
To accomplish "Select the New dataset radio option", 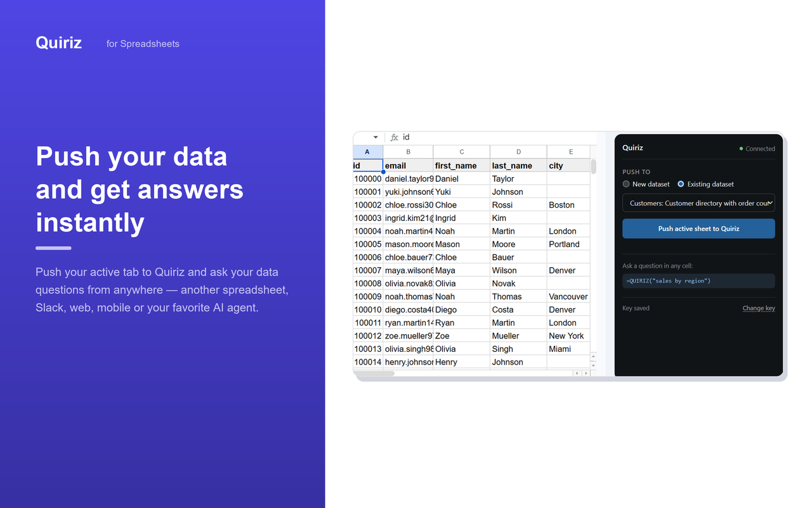I will 626,184.
